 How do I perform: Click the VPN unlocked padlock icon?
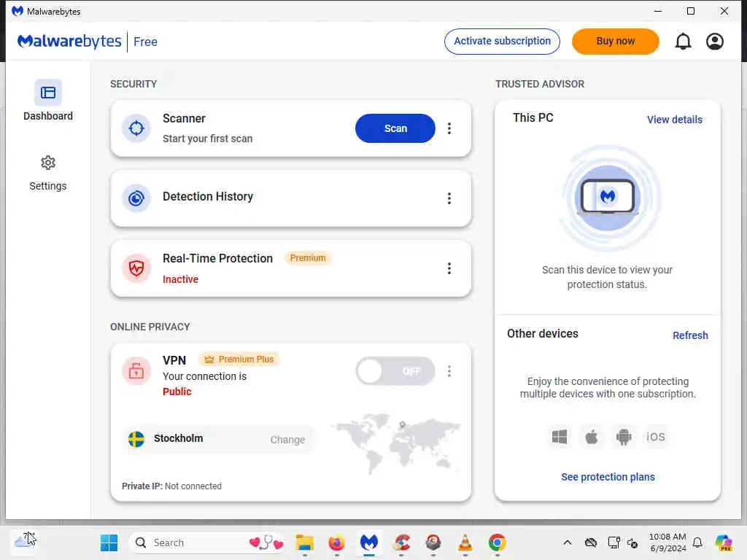tap(136, 370)
